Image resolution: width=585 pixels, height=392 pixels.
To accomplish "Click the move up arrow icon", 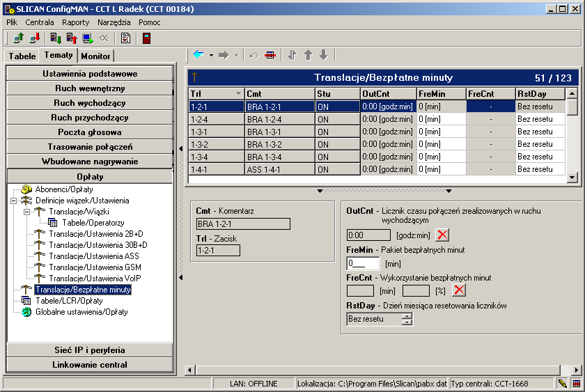I will click(x=308, y=56).
